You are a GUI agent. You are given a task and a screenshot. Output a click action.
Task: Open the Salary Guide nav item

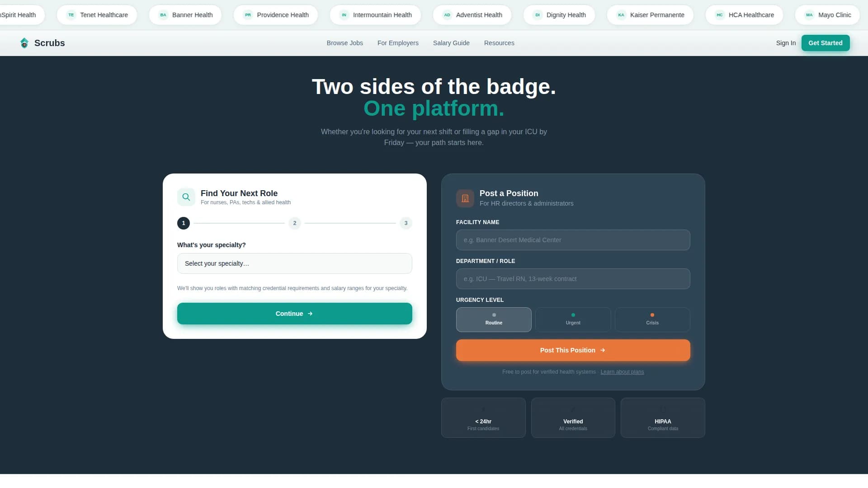(x=451, y=43)
